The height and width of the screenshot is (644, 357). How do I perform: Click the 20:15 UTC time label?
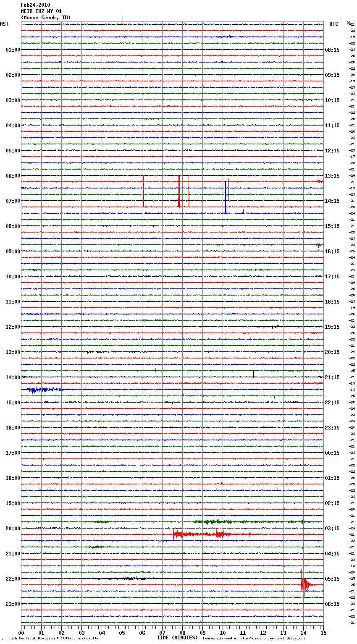[332, 352]
